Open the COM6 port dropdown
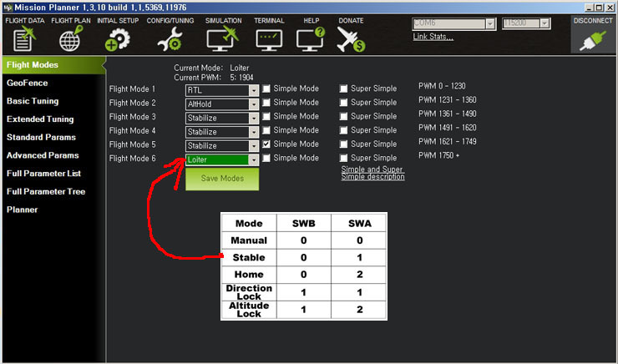 (x=453, y=23)
